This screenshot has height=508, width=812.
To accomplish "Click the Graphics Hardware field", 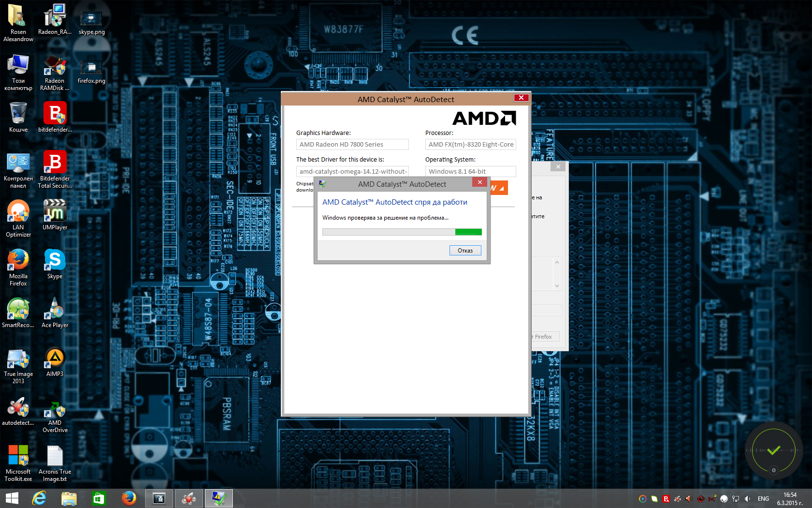I will tap(352, 144).
